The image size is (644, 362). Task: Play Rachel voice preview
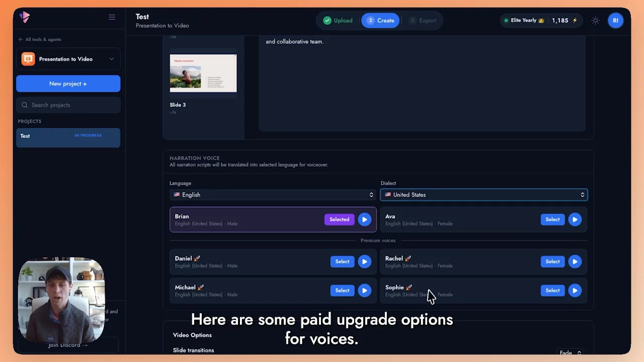[575, 261]
